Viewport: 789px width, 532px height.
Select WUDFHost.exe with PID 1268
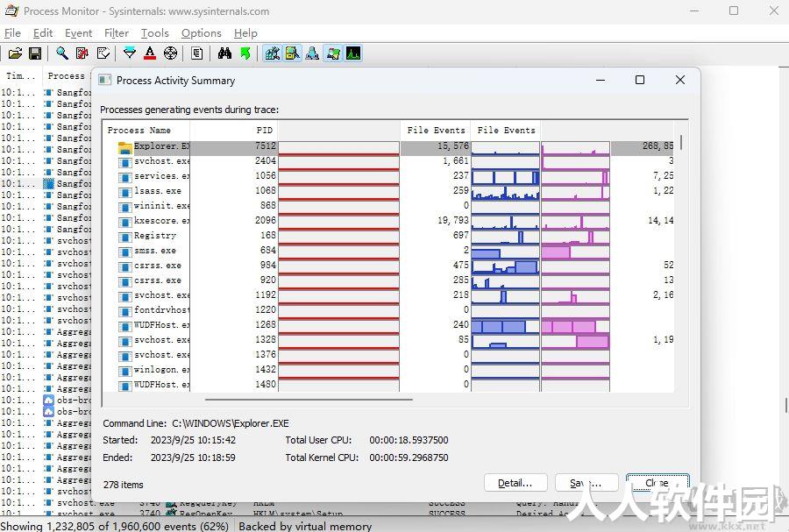click(x=388, y=325)
